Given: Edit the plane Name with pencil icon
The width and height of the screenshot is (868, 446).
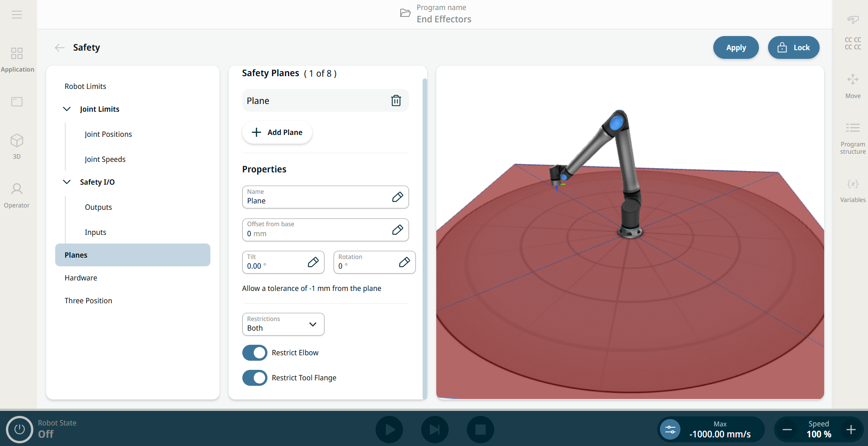Looking at the screenshot, I should [397, 197].
